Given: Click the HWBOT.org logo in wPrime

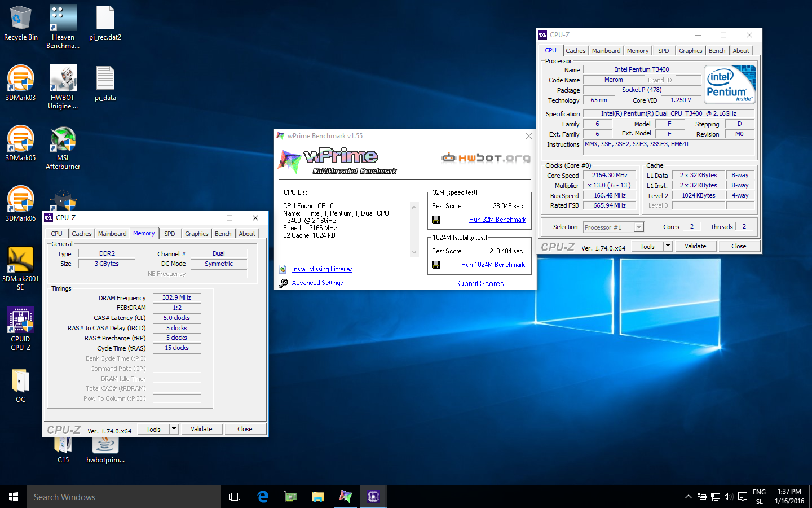Looking at the screenshot, I should coord(486,157).
